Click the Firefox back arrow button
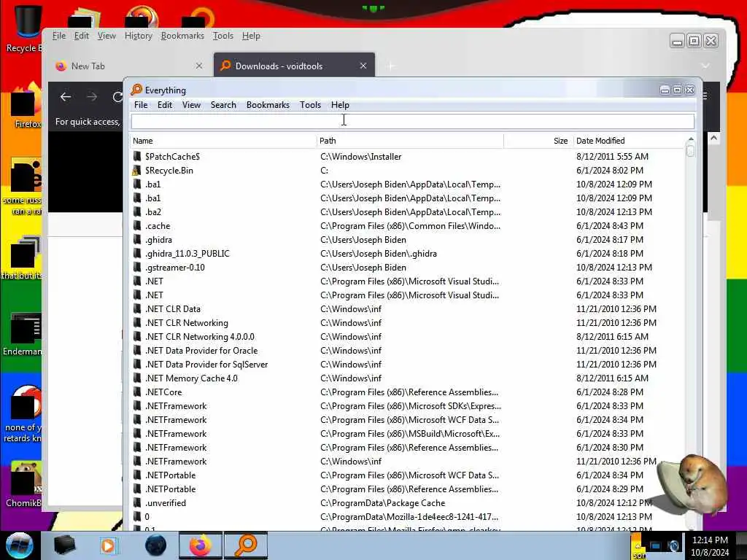This screenshot has width=747, height=560. pyautogui.click(x=66, y=97)
